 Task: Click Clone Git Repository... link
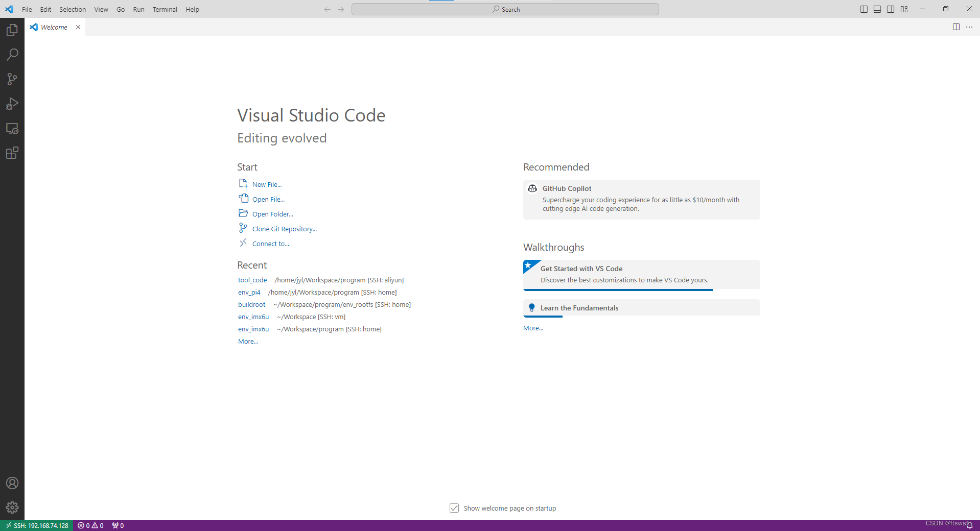click(284, 229)
